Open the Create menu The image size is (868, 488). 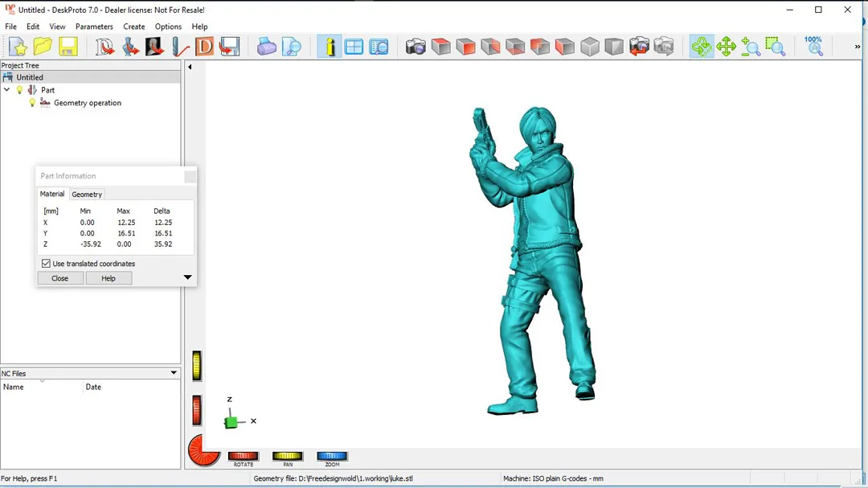pos(134,27)
